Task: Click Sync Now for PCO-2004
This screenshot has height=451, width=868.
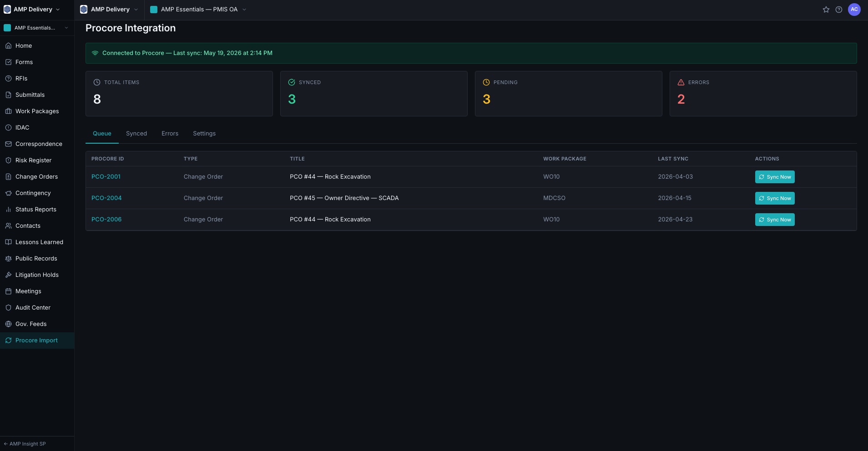Action: [775, 198]
